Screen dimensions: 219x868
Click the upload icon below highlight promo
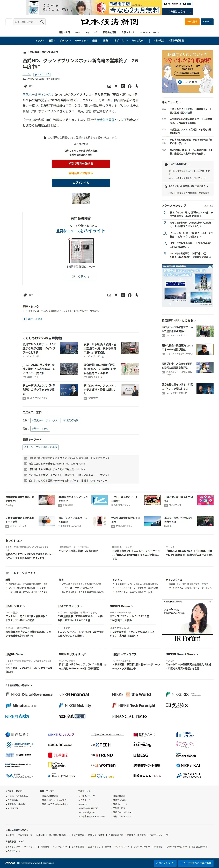(x=136, y=295)
